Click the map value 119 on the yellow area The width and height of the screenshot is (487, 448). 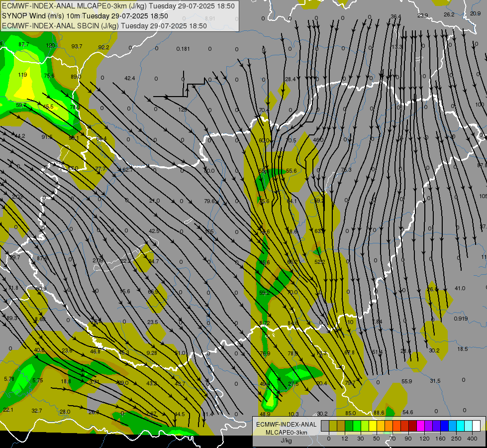[x=22, y=75]
